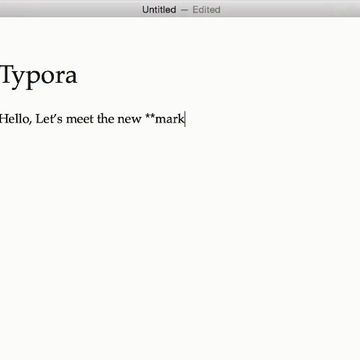Click the word 'meet' in the paragraph
The height and width of the screenshot is (360, 360).
(80, 119)
